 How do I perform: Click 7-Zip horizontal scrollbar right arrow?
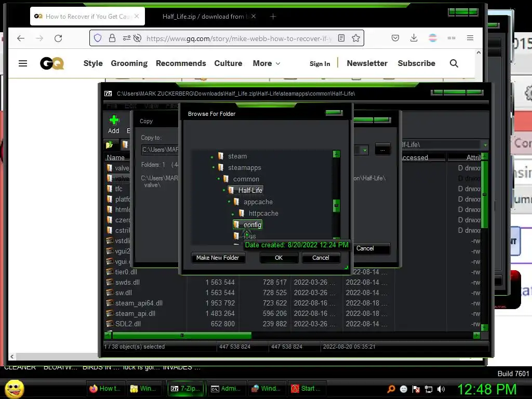click(476, 335)
